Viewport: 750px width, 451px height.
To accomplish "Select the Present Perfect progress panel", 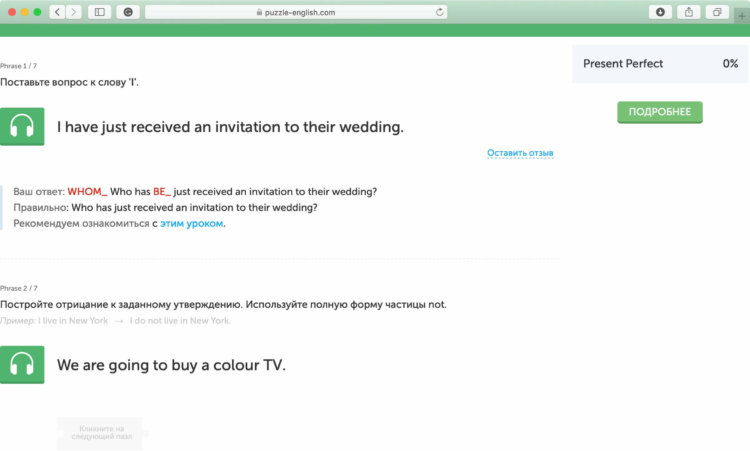I will [660, 64].
